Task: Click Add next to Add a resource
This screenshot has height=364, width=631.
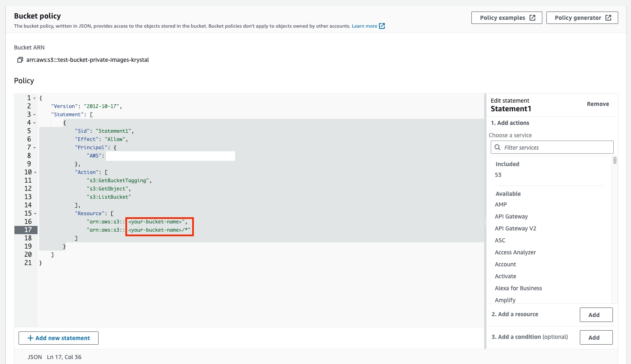Action: pyautogui.click(x=596, y=315)
